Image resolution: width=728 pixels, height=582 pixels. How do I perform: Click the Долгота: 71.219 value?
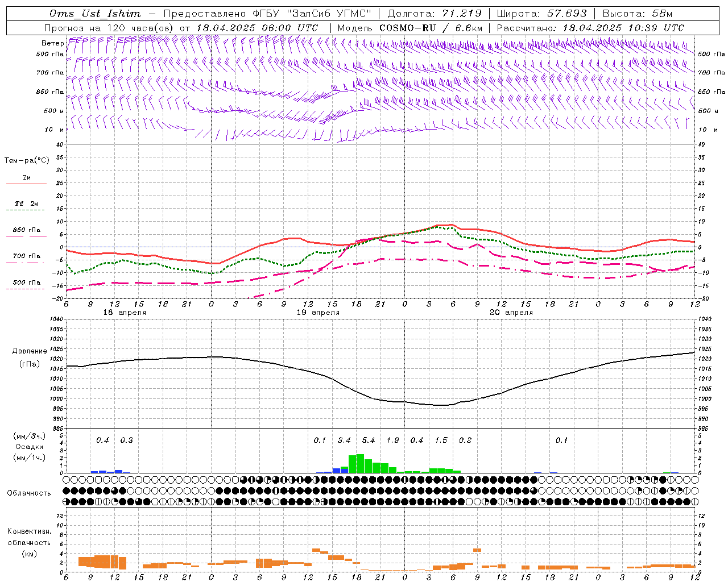pos(435,14)
